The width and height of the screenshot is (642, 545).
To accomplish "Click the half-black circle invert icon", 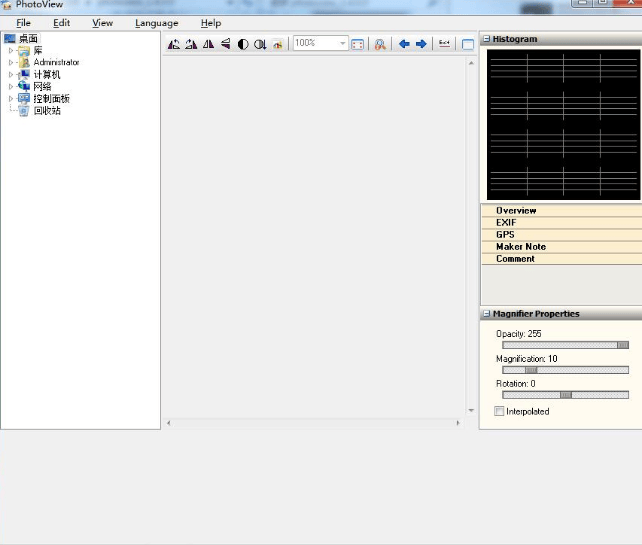I will pos(242,44).
